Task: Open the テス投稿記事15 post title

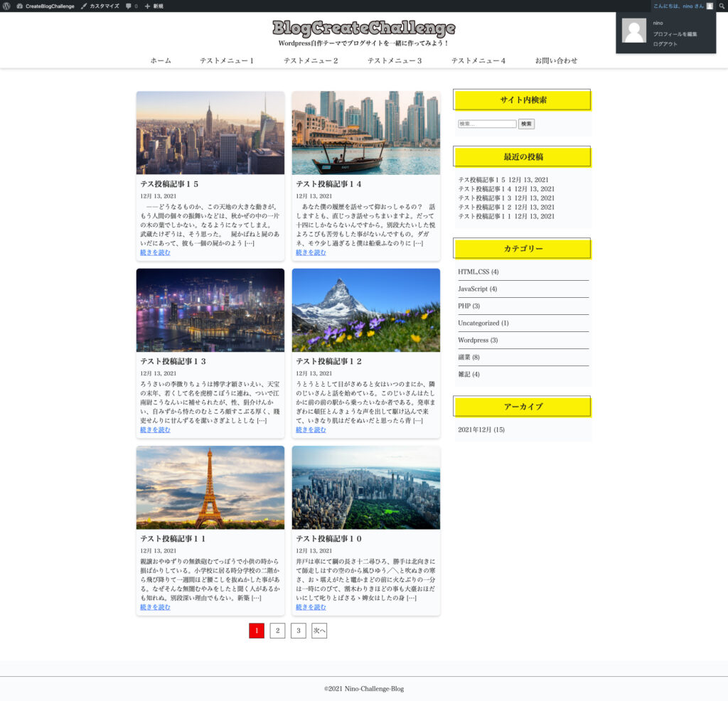Action: coord(169,184)
